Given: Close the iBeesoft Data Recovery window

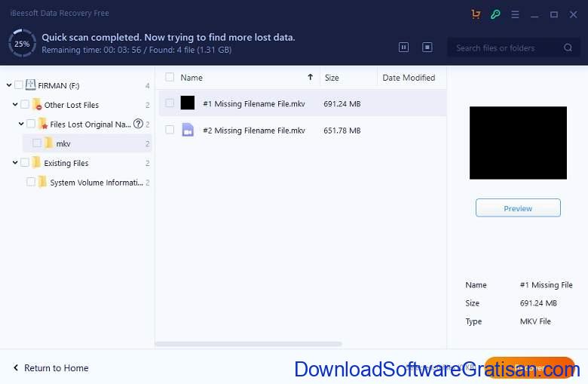Looking at the screenshot, I should tap(573, 14).
